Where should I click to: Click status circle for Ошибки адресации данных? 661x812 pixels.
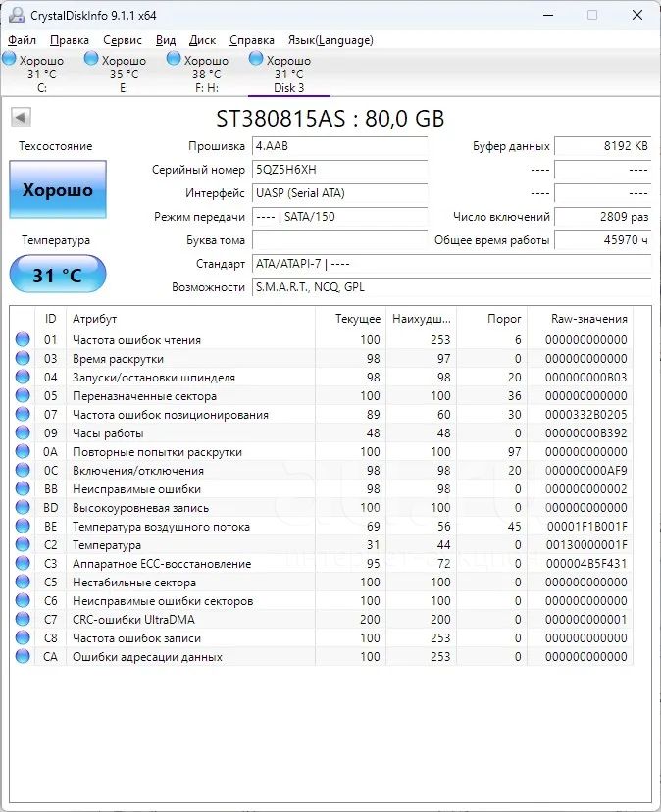[x=23, y=657]
